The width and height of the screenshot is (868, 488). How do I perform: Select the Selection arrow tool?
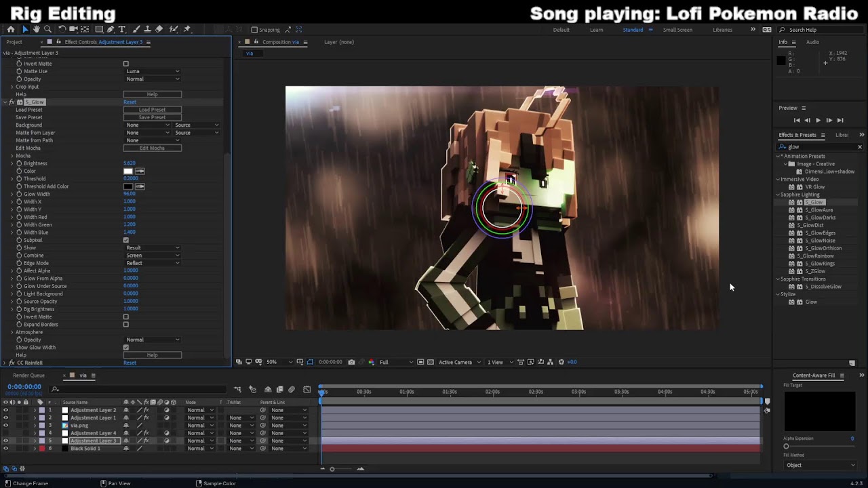(24, 29)
